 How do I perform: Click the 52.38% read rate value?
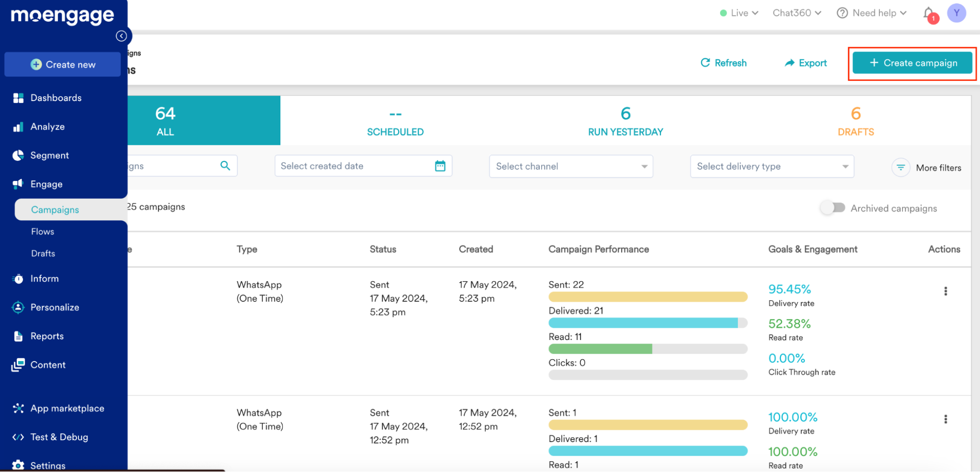[x=789, y=324]
